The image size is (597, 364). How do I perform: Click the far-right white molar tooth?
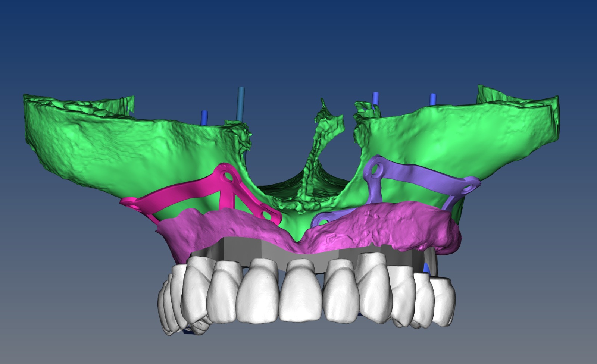pyautogui.click(x=443, y=302)
